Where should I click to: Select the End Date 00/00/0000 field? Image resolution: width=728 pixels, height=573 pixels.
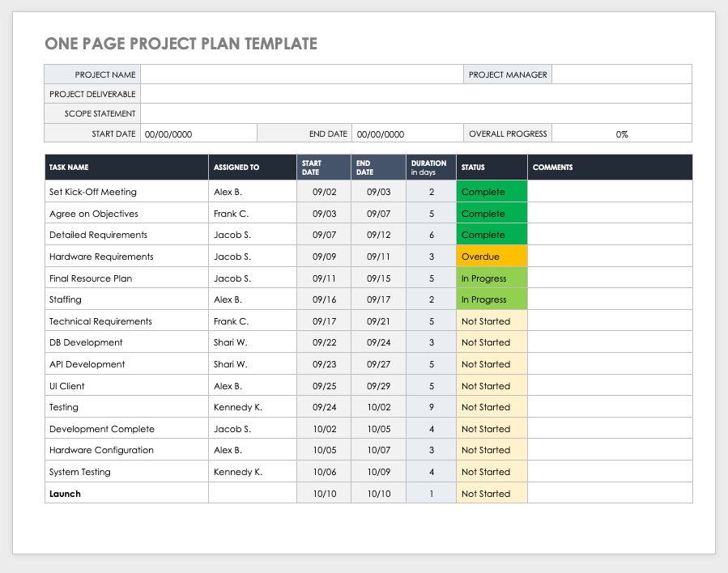[407, 134]
